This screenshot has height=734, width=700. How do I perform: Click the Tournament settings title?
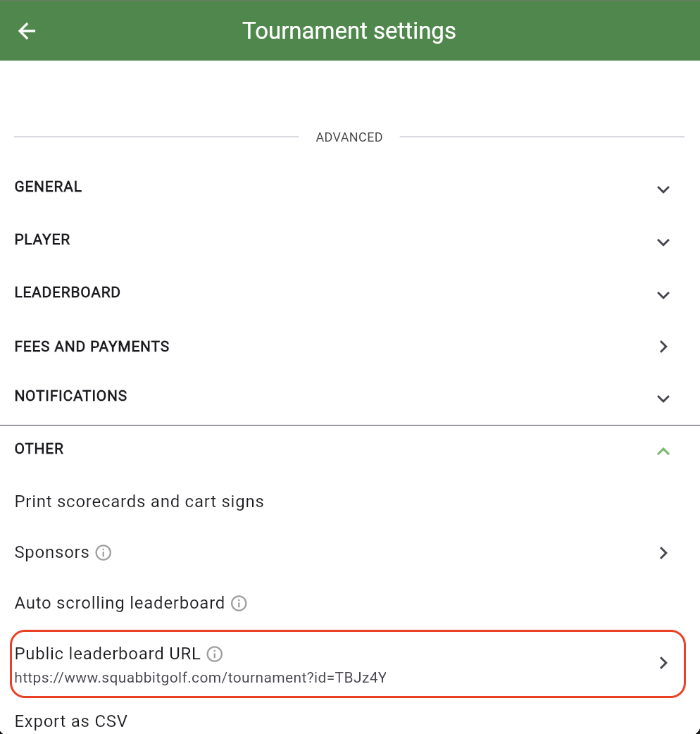point(349,31)
